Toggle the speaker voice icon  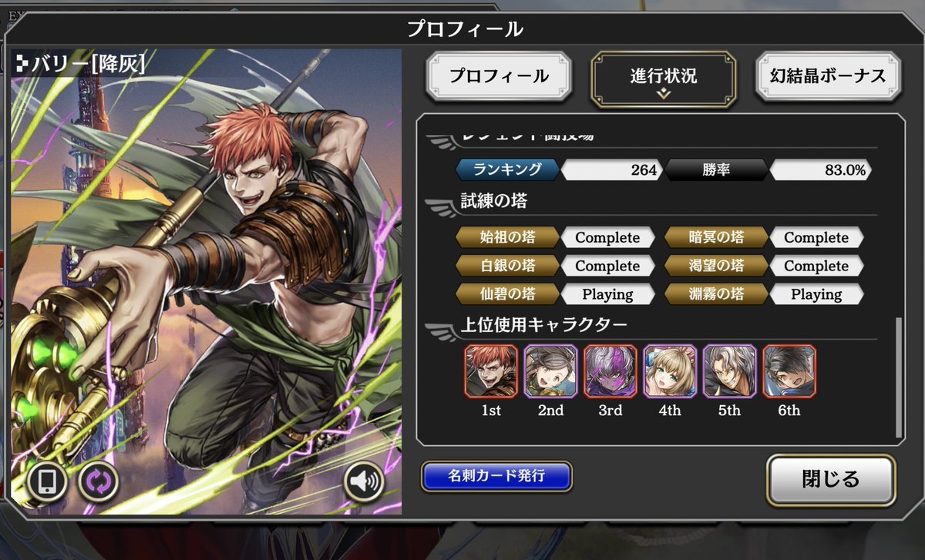[364, 482]
